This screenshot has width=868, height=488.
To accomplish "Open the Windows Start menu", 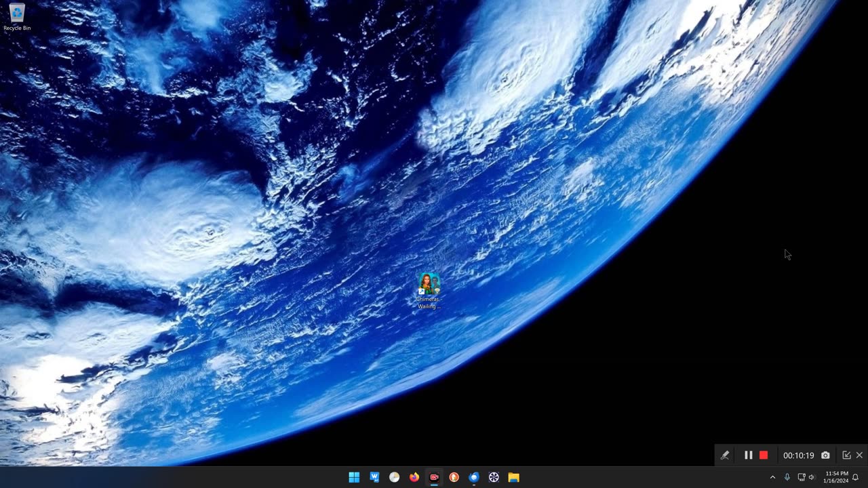I will pos(354,477).
